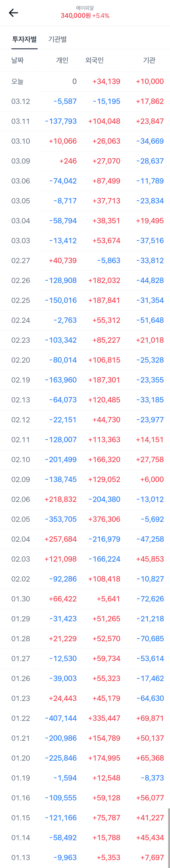Open the 기관별 tab
The image size is (170, 868).
point(57,39)
